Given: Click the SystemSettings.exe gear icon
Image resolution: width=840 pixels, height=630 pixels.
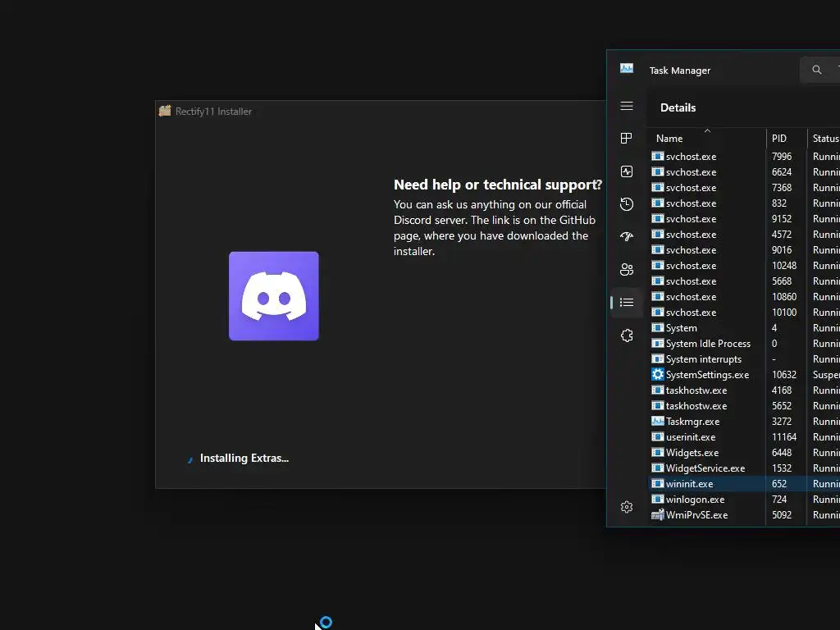Looking at the screenshot, I should tap(657, 374).
